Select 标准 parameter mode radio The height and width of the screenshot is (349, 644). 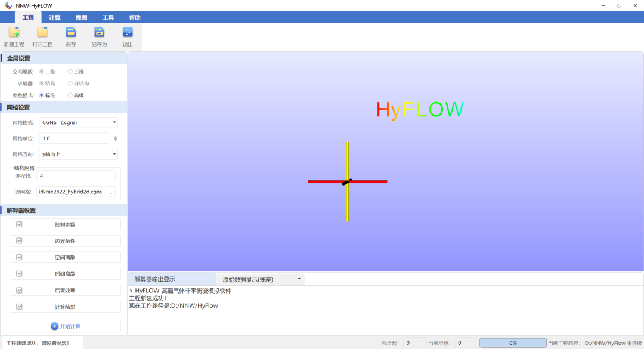(x=42, y=95)
